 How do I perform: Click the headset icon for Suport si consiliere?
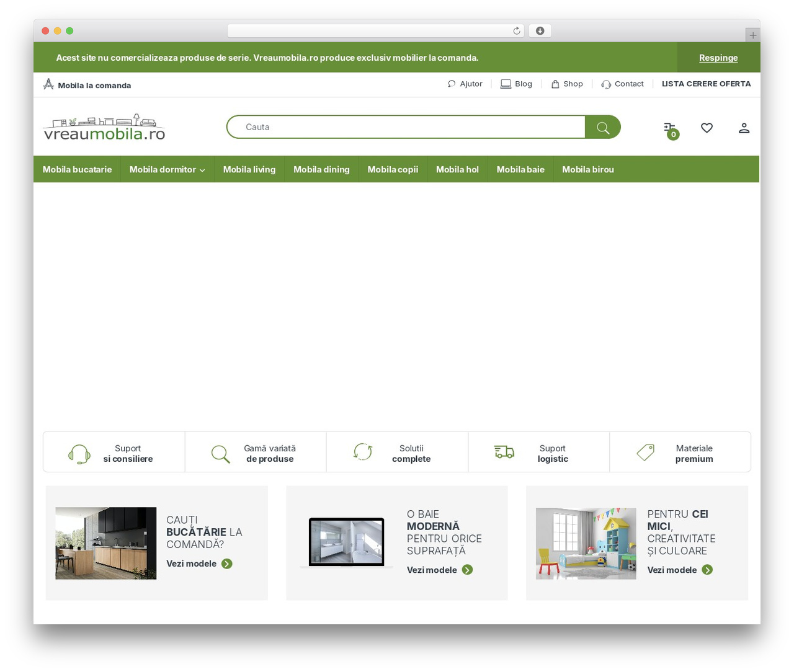point(79,454)
